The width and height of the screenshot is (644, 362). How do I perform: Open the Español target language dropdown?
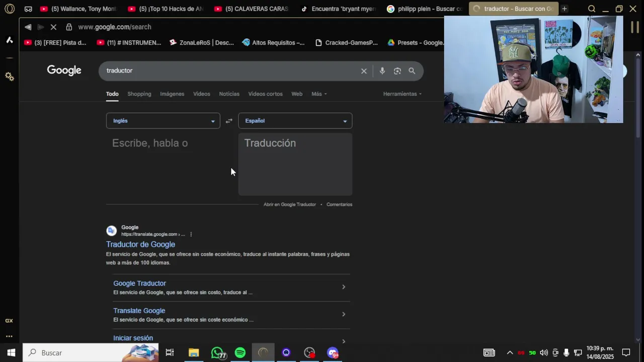pyautogui.click(x=295, y=121)
